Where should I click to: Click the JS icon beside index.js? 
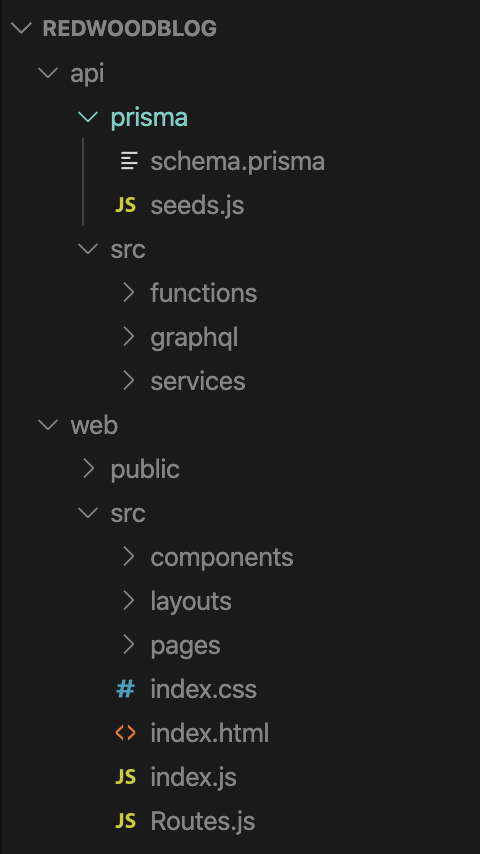coord(125,777)
